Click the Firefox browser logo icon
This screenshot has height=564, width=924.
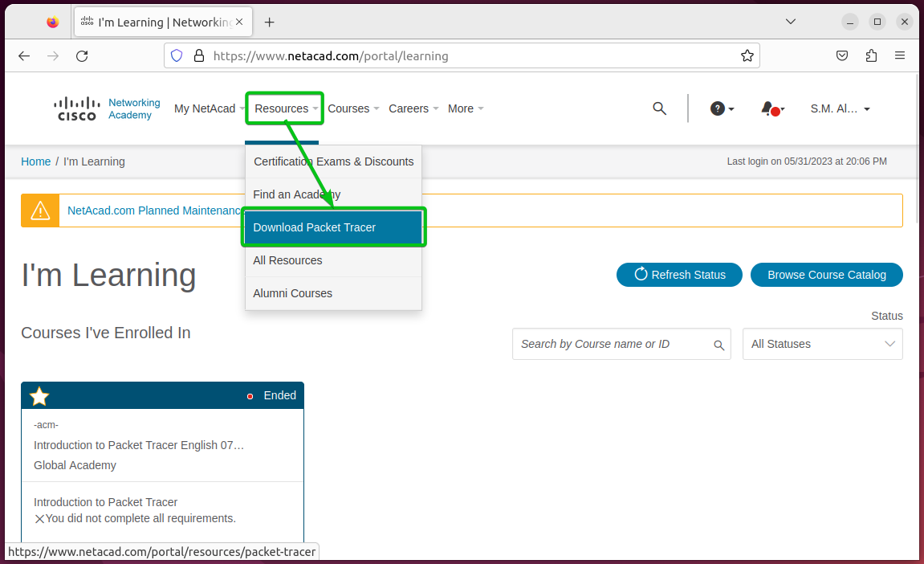pos(52,22)
